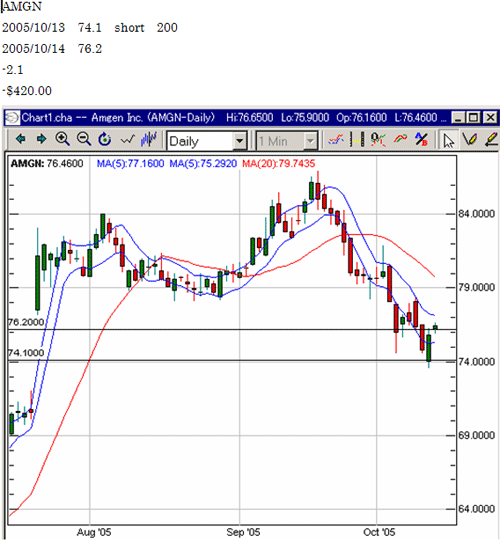Image resolution: width=500 pixels, height=543 pixels.
Task: Click the zoom out magnifier icon
Action: 83,139
